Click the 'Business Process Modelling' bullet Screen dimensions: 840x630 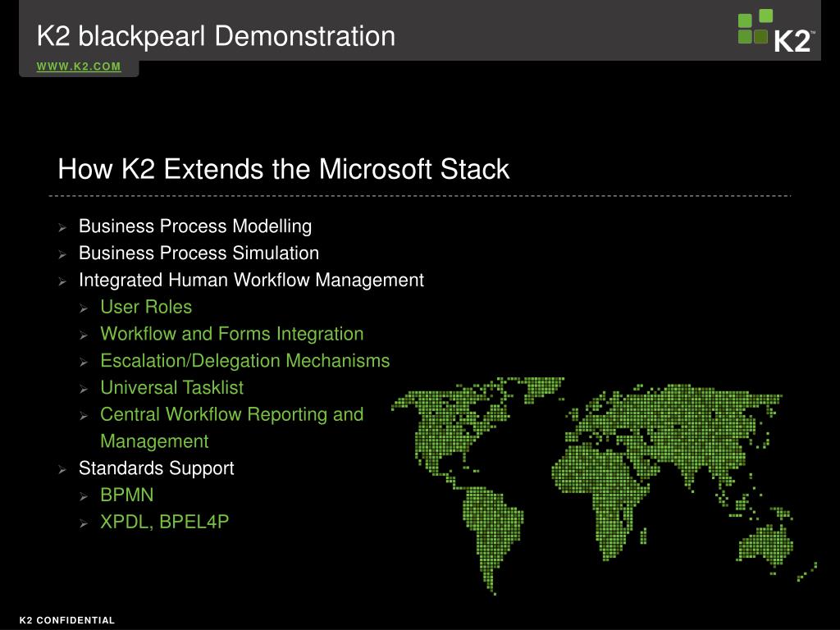[195, 226]
